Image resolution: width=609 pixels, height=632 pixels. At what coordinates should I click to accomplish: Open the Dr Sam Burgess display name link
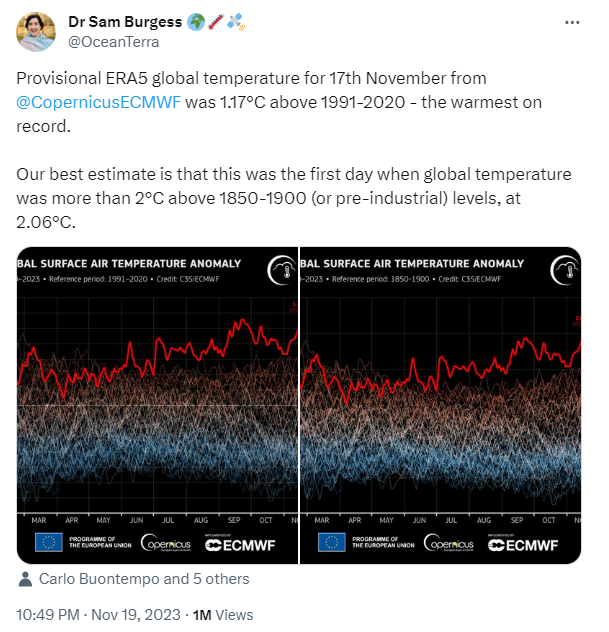click(125, 22)
